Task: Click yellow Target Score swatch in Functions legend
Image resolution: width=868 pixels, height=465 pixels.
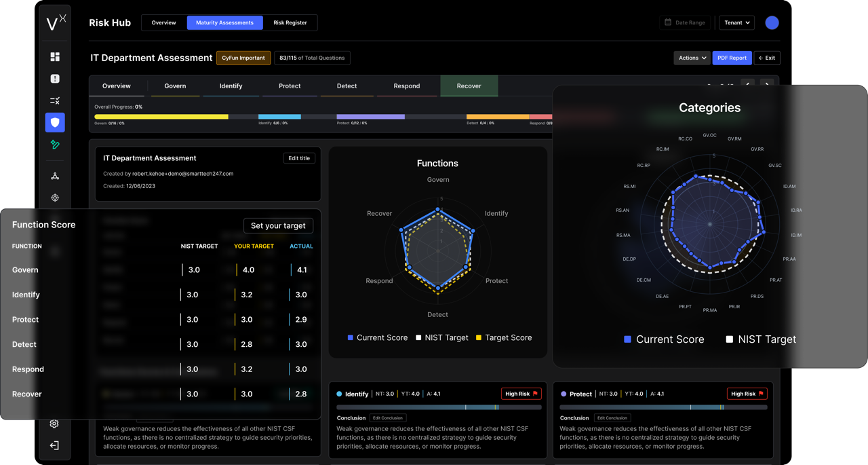Action: pos(478,337)
